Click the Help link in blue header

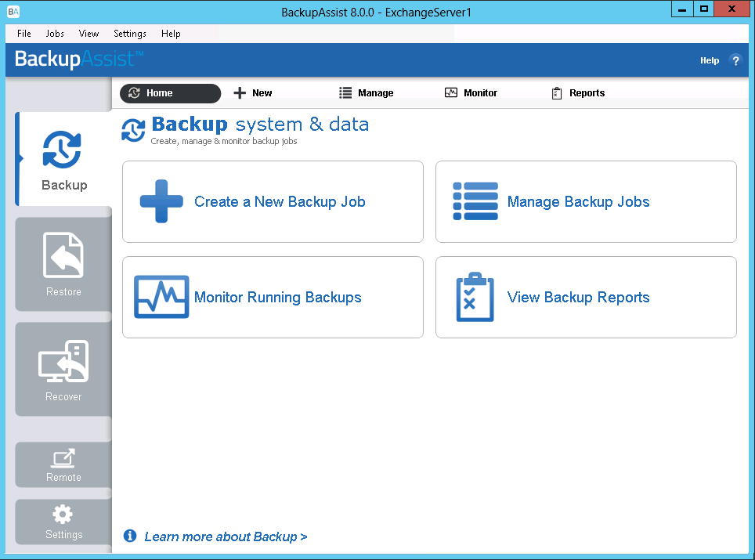[710, 60]
